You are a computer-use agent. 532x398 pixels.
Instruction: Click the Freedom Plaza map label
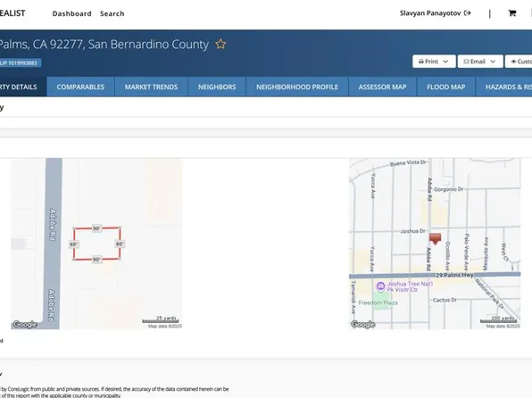click(x=378, y=303)
